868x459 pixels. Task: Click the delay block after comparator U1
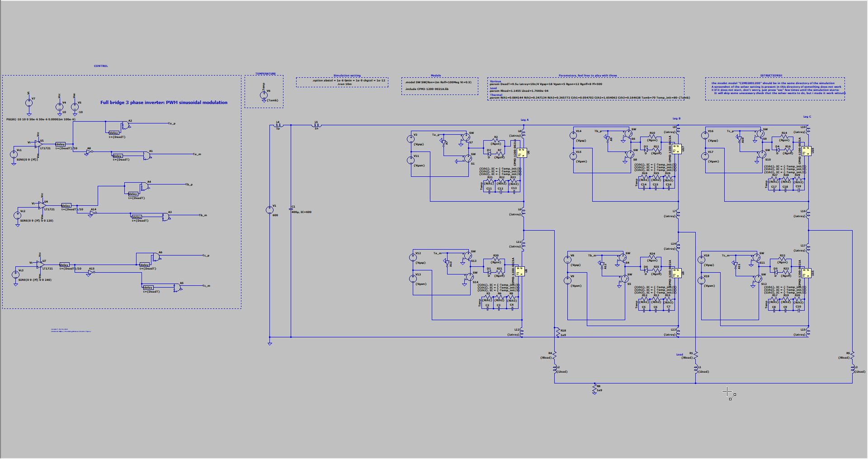coord(61,144)
